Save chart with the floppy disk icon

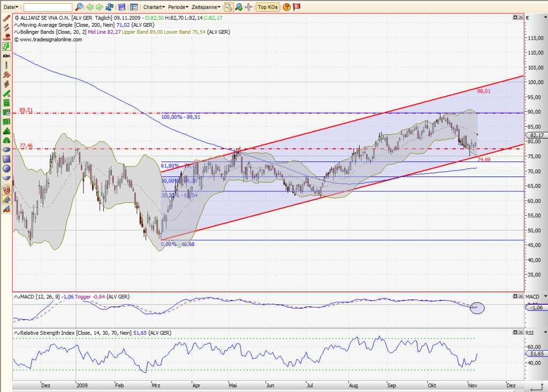[121, 6]
